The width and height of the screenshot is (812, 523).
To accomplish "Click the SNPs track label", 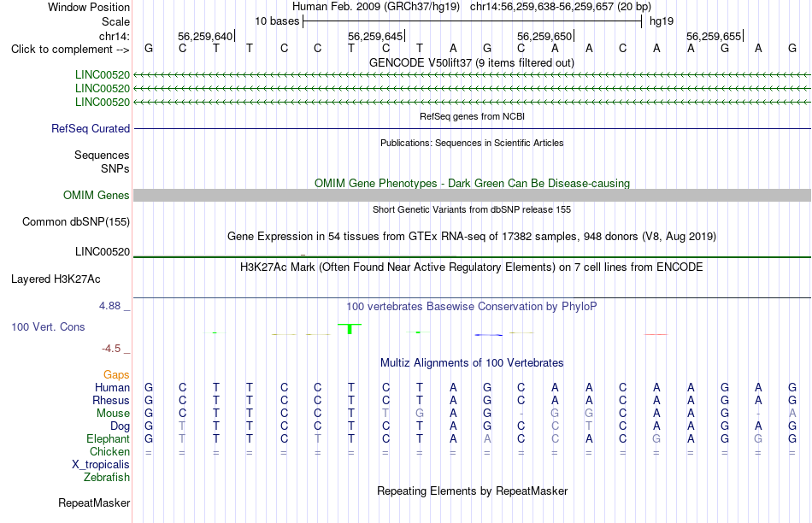I will pos(115,169).
